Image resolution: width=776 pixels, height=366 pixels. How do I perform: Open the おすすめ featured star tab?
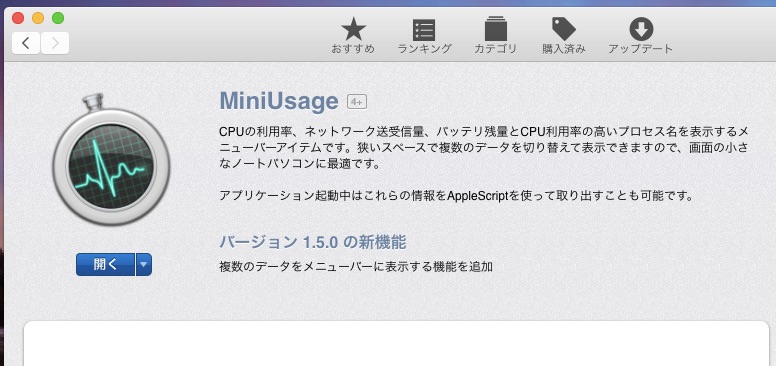(353, 35)
